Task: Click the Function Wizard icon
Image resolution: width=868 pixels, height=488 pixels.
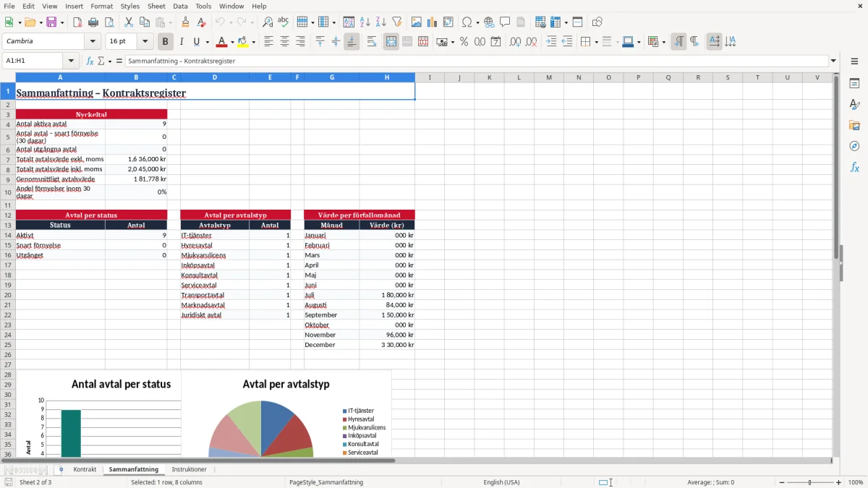Action: [90, 61]
